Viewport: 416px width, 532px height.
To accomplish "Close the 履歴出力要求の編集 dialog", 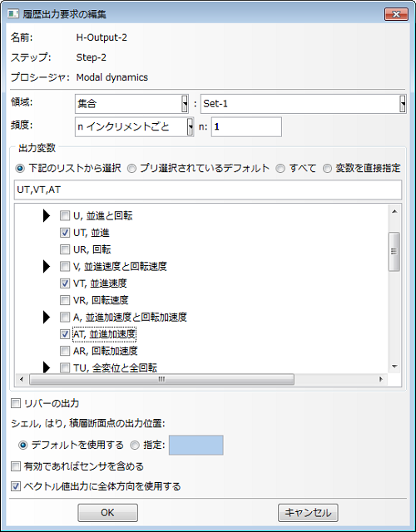I will 396,14.
